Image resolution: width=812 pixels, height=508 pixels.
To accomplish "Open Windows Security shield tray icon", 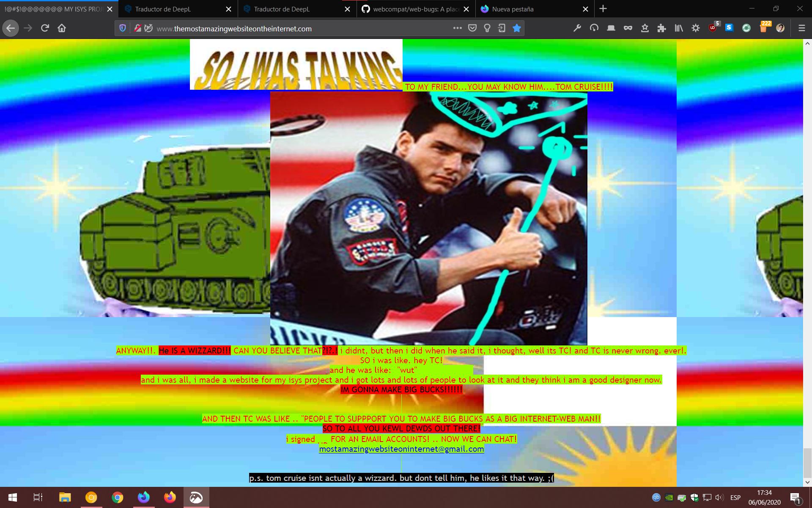I will tap(694, 497).
